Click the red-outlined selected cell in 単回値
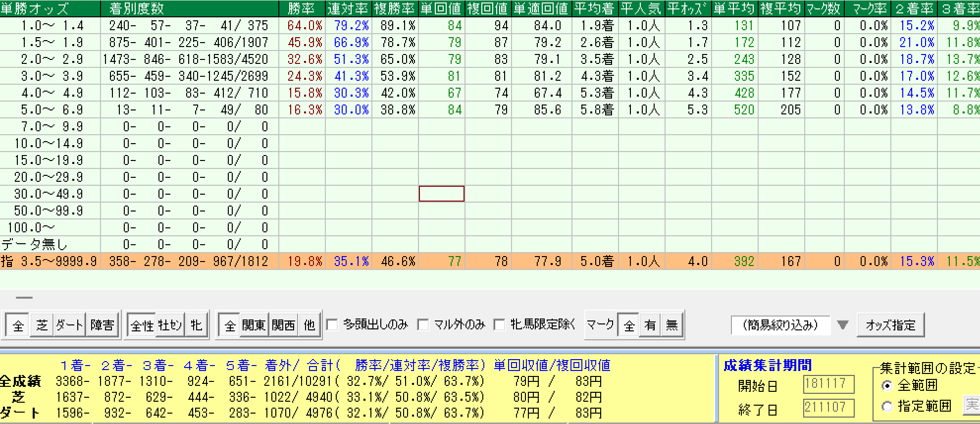 [442, 194]
